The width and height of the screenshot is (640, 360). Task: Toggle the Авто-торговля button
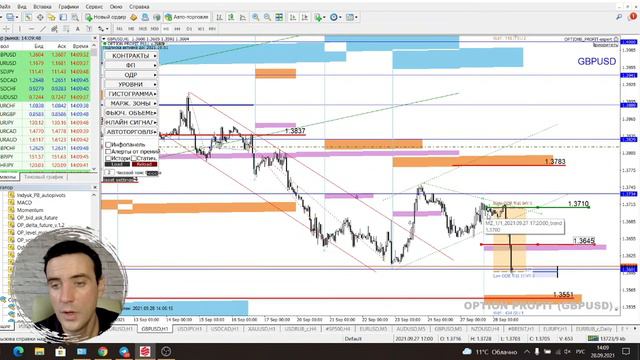click(187, 17)
